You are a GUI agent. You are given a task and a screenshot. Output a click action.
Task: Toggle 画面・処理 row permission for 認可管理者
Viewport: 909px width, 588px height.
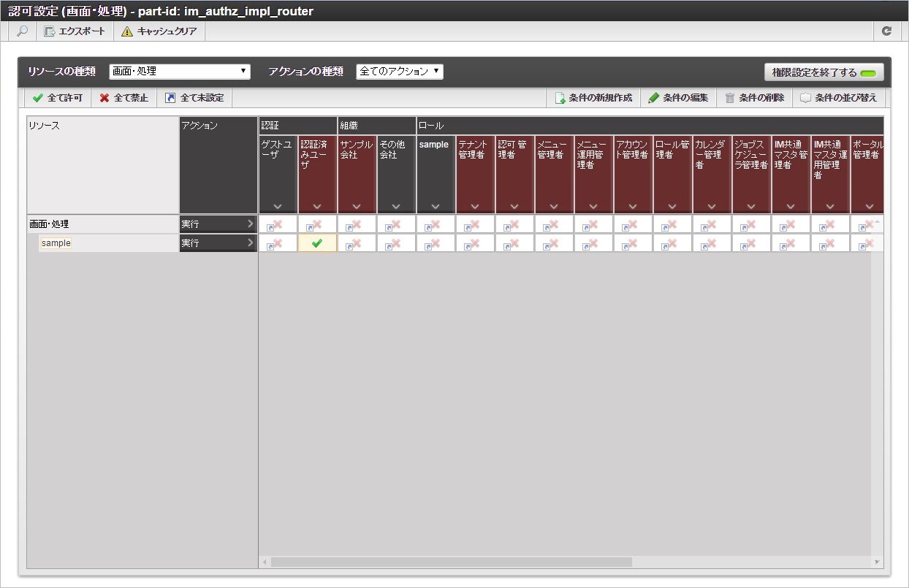point(514,224)
